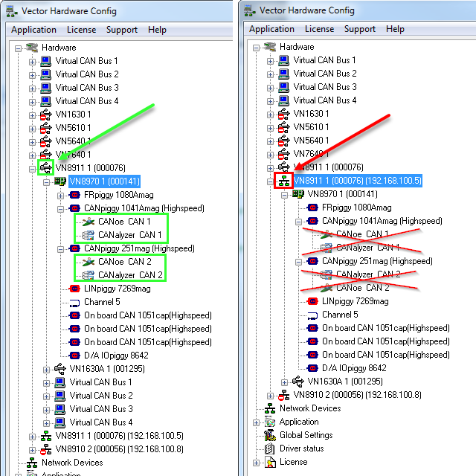Select Virtual CAN Bus 3 in right window
The image size is (476, 476).
point(324,87)
